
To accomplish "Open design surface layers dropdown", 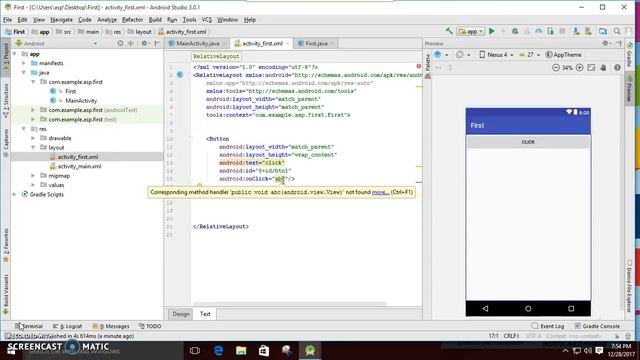I will tap(441, 55).
